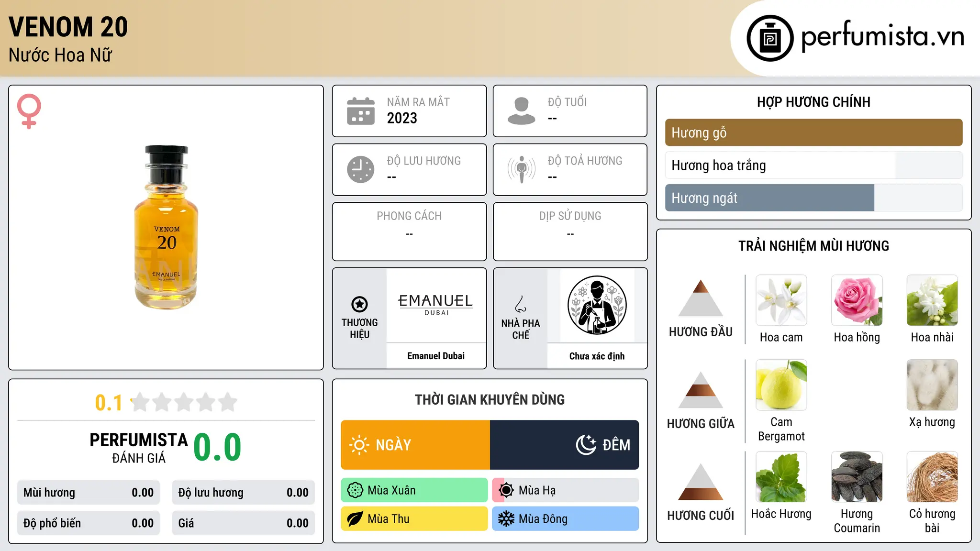Select the Hoa cam note image
The width and height of the screenshot is (980, 551).
(781, 300)
